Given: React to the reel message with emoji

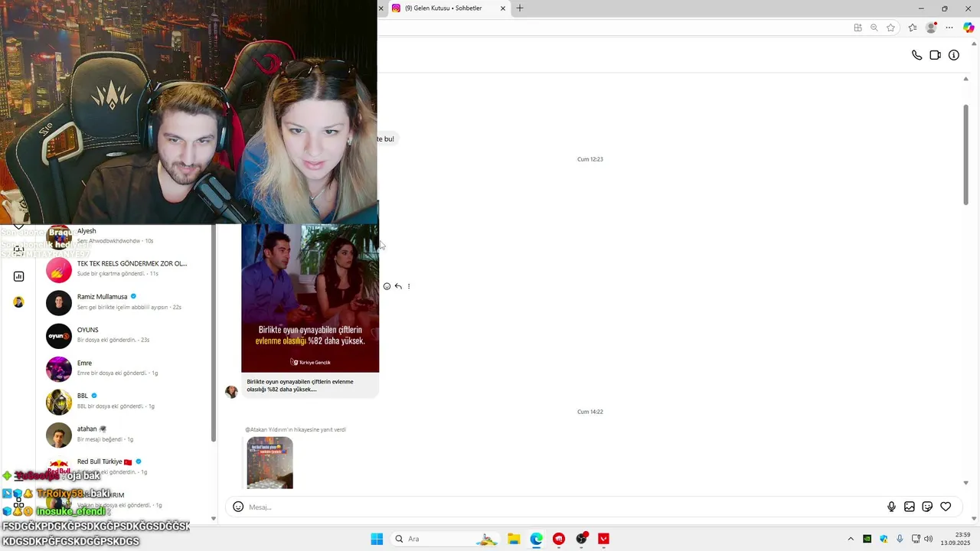Looking at the screenshot, I should (387, 286).
